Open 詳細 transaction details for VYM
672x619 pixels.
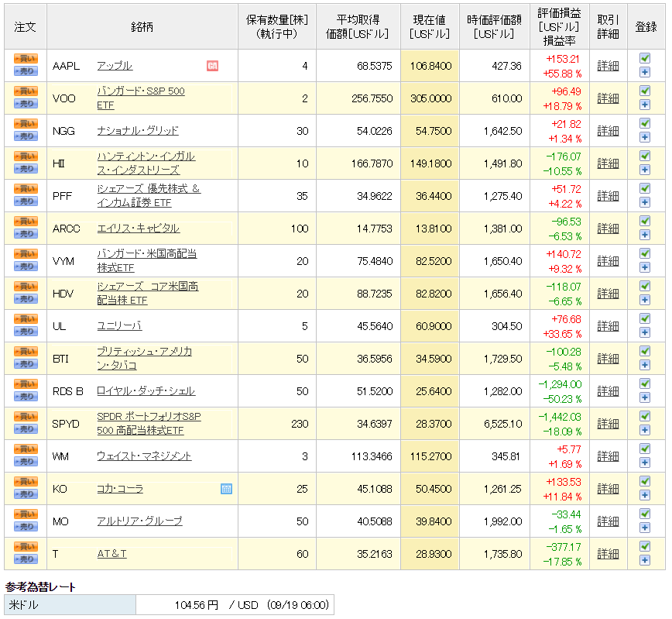(608, 261)
